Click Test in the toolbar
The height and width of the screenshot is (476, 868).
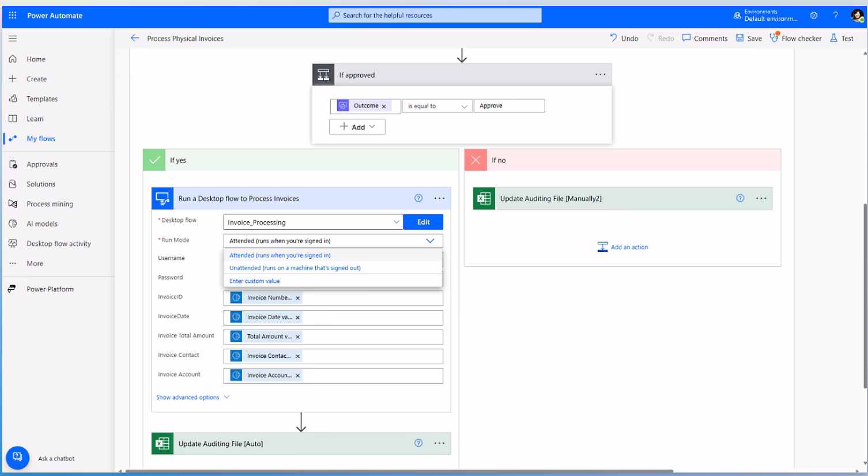pyautogui.click(x=841, y=38)
